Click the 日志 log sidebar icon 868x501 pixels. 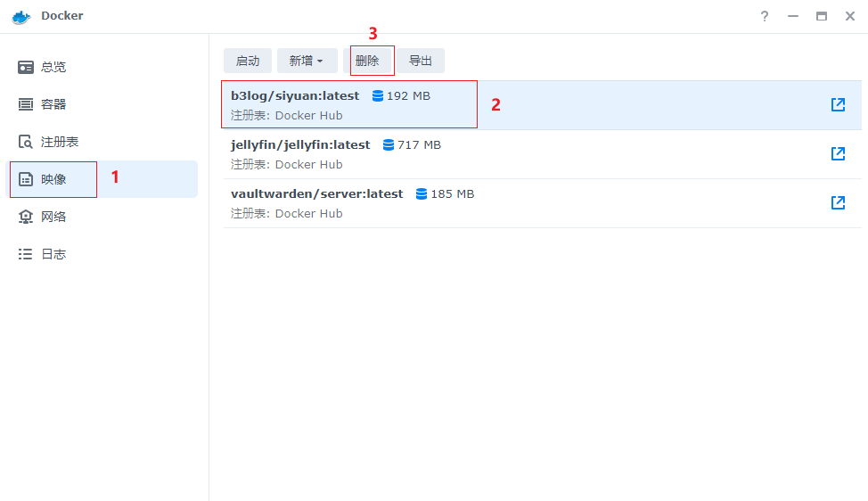(26, 254)
